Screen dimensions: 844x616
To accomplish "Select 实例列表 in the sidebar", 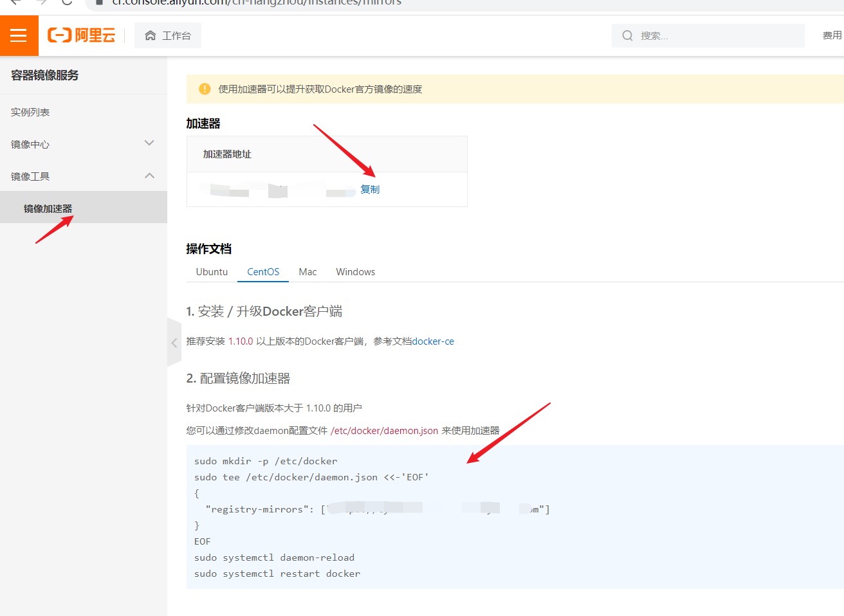I will (x=30, y=112).
